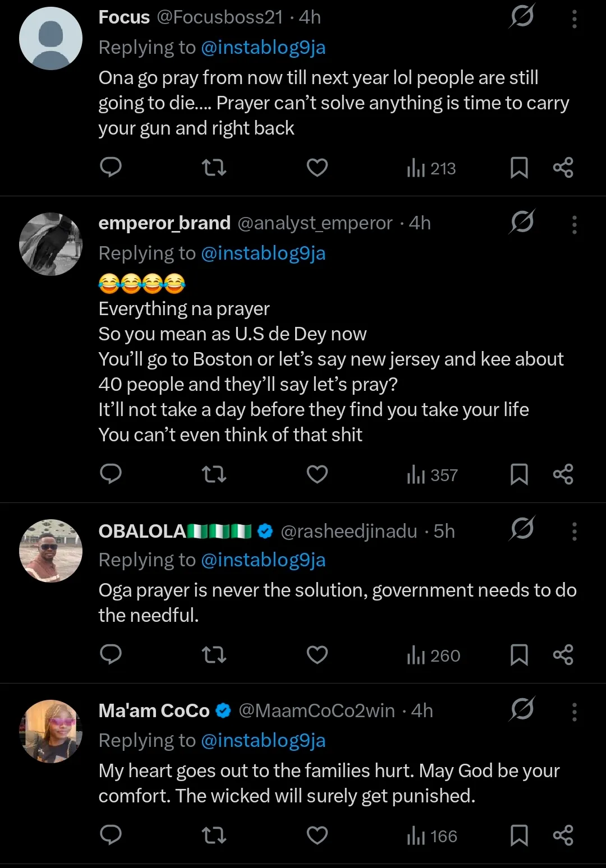Image resolution: width=606 pixels, height=868 pixels.
Task: Share the Focus tweet
Action: tap(563, 168)
